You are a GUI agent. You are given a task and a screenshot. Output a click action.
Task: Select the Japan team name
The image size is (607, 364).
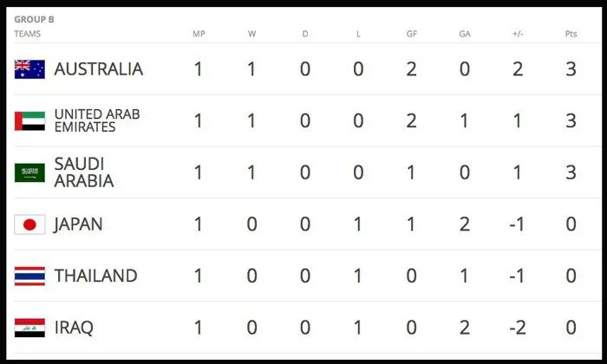click(78, 224)
